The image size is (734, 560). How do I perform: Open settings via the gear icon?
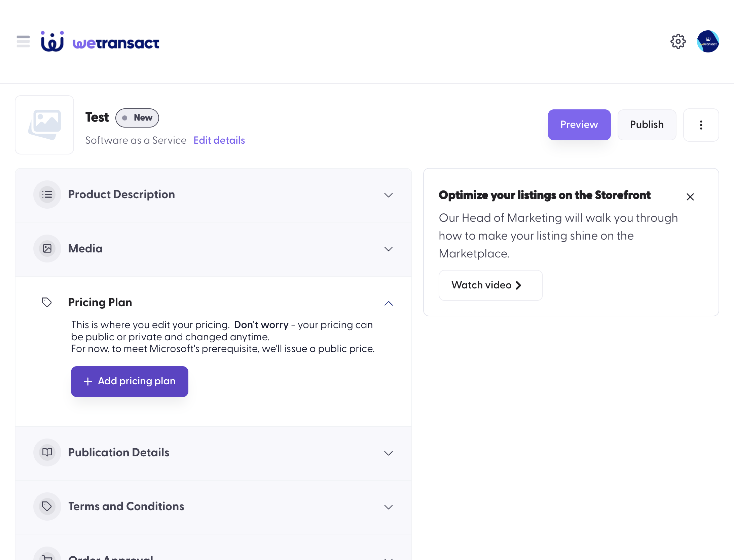678,41
